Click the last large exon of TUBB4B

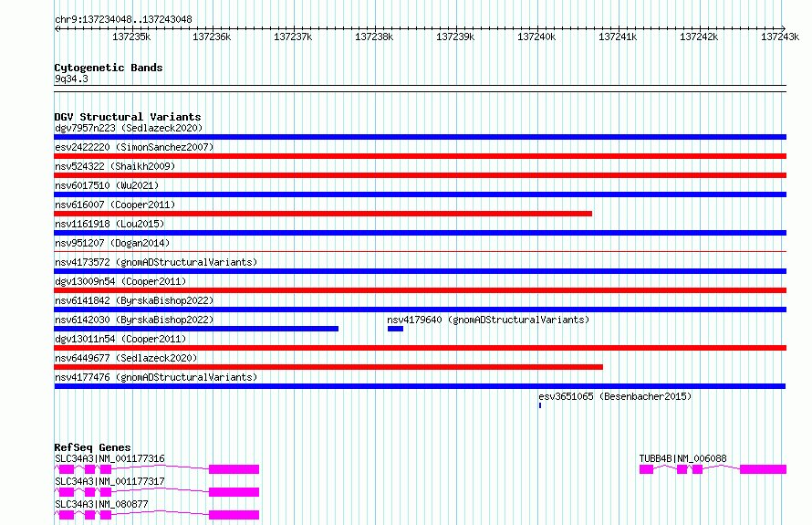tap(764, 469)
